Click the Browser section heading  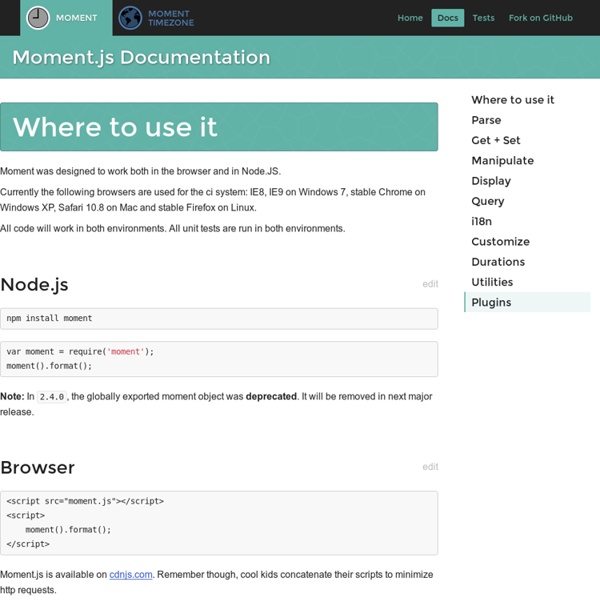pos(38,468)
